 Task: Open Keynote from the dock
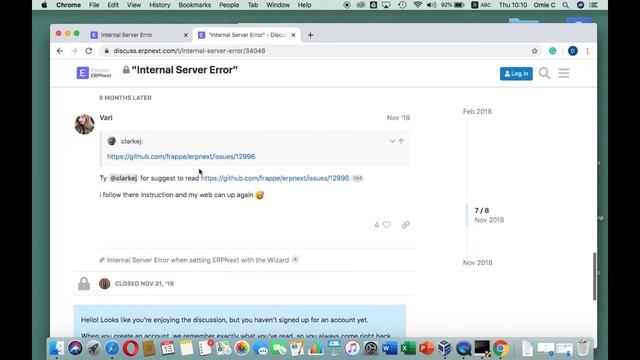pyautogui.click(x=334, y=348)
